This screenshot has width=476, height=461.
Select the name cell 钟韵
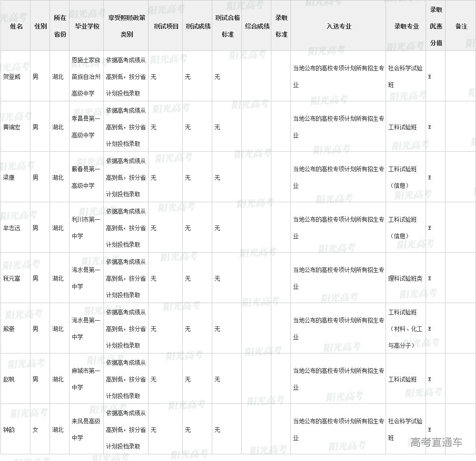coord(9,430)
